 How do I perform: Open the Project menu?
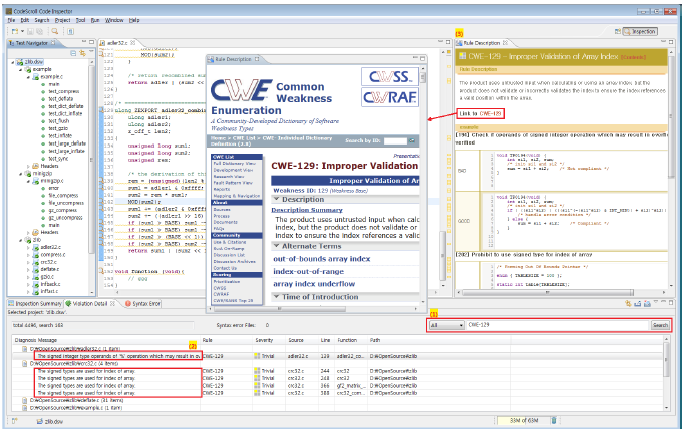[62, 20]
